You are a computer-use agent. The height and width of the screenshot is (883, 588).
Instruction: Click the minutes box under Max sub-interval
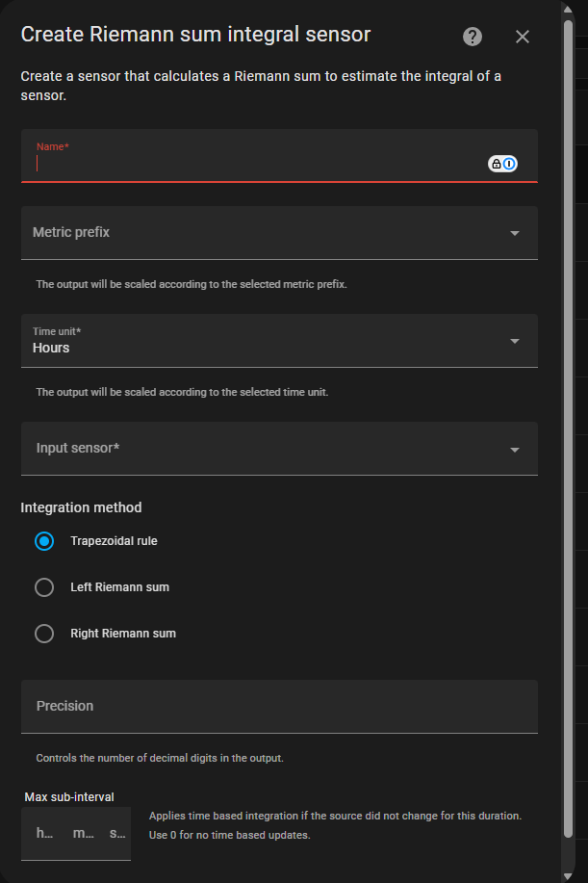(x=81, y=834)
